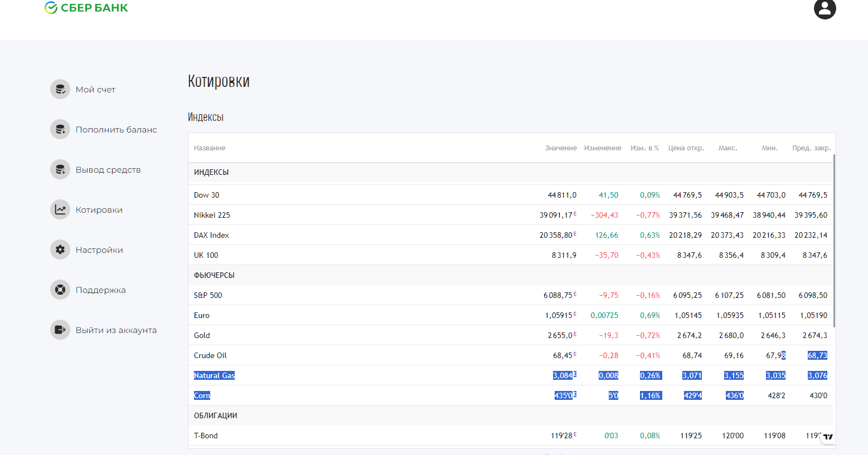868x455 pixels.
Task: Click Dow 30 value 44 811,0
Action: point(562,195)
